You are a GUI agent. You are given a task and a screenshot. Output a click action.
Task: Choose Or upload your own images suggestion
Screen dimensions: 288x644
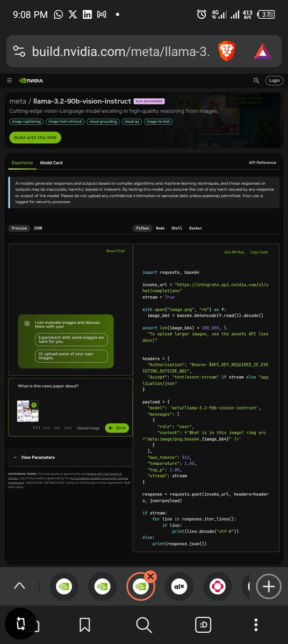pos(71,356)
